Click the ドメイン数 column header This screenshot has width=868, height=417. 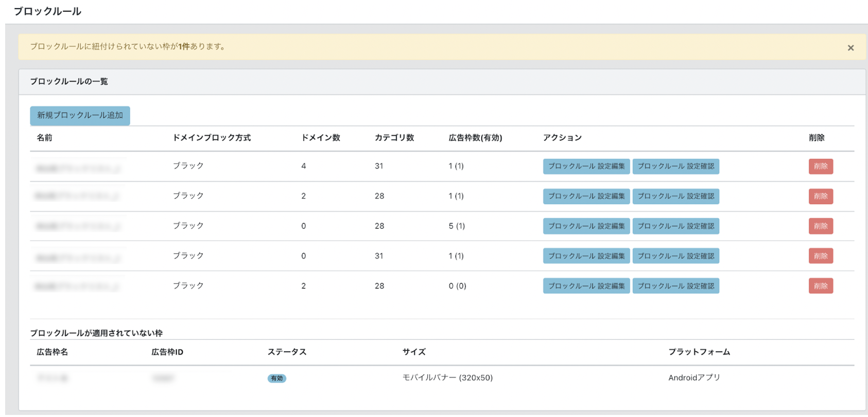321,137
